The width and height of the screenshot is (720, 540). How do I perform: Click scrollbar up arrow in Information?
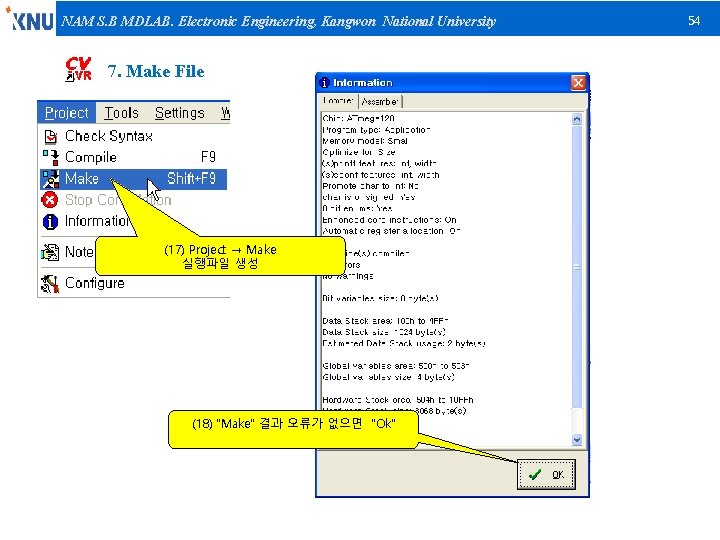pos(577,119)
